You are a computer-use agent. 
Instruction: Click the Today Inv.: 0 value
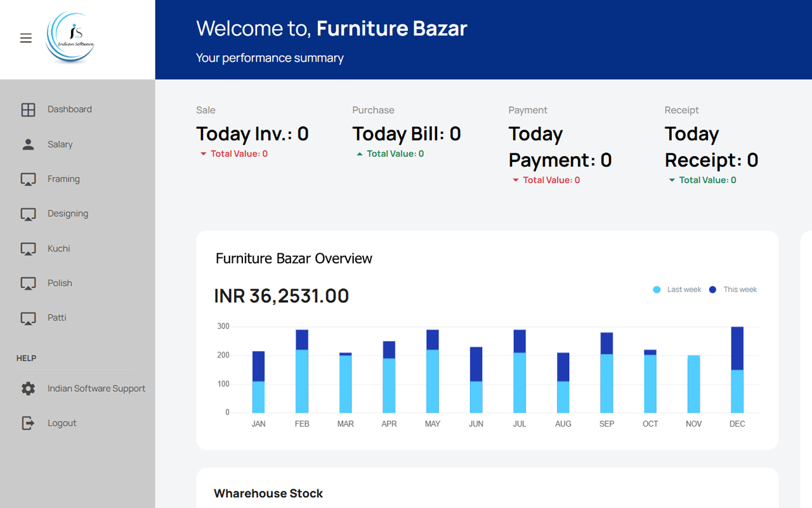252,134
